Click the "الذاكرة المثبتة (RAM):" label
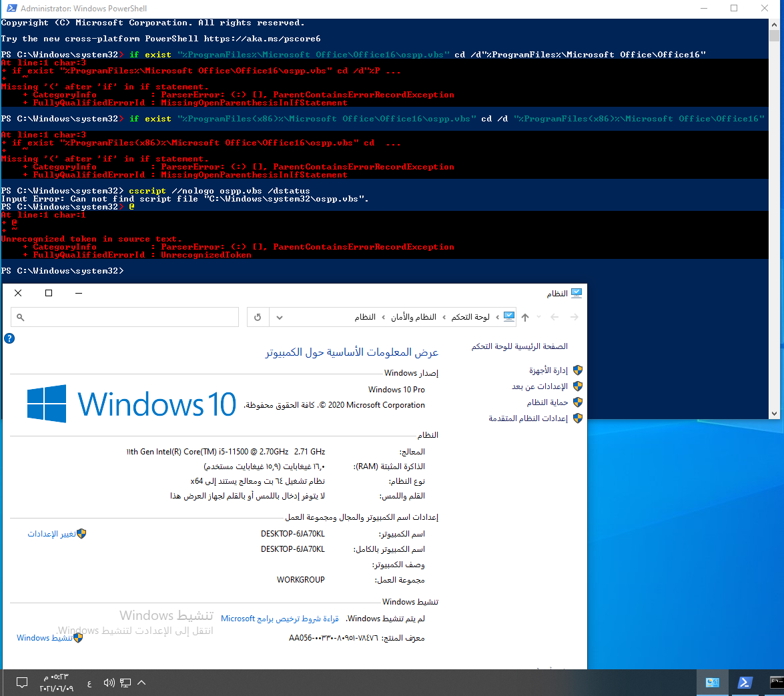Image resolution: width=784 pixels, height=696 pixels. (389, 466)
